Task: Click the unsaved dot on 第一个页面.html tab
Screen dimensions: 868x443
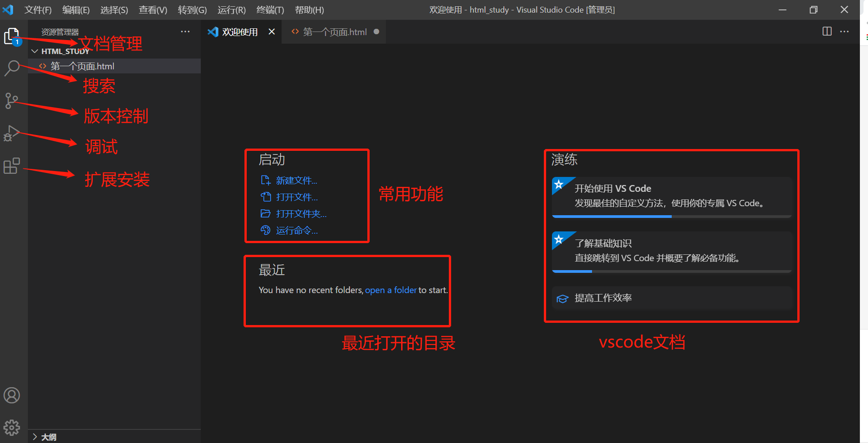Action: pyautogui.click(x=376, y=32)
